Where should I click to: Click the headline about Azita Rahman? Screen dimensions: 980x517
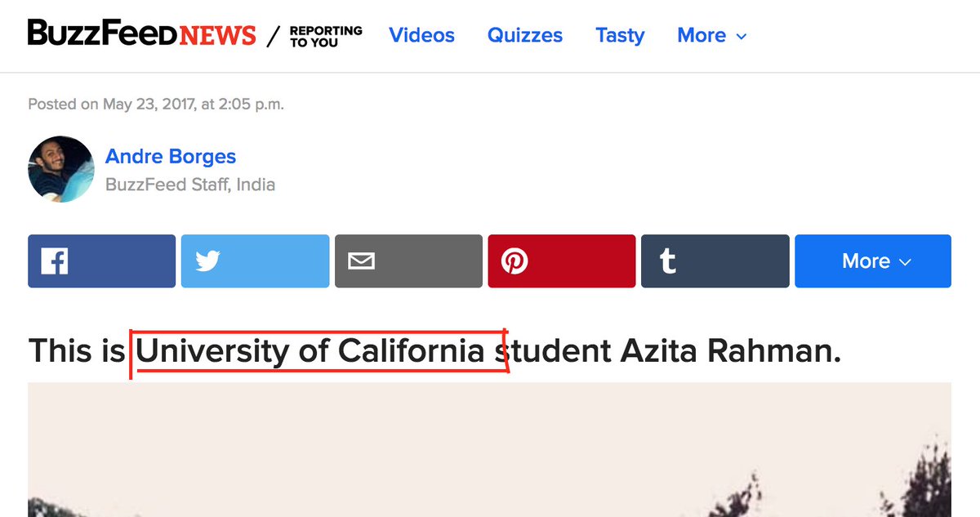[x=434, y=350]
